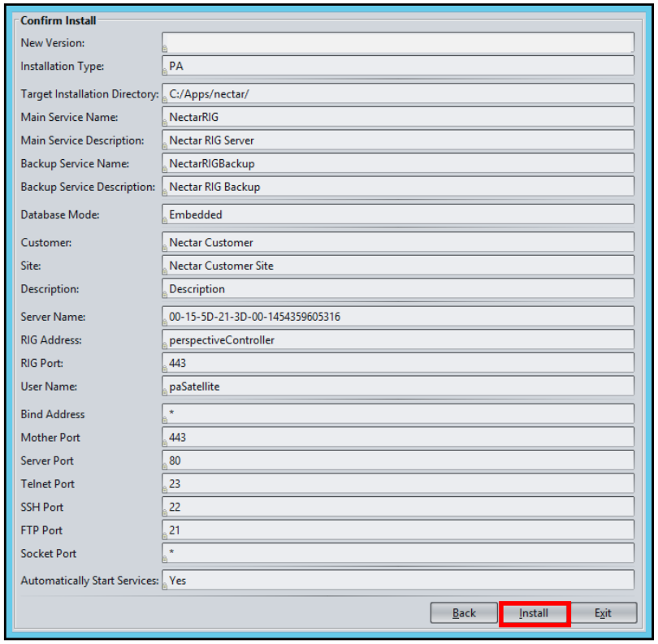Click the Bind Address field

pos(398,414)
